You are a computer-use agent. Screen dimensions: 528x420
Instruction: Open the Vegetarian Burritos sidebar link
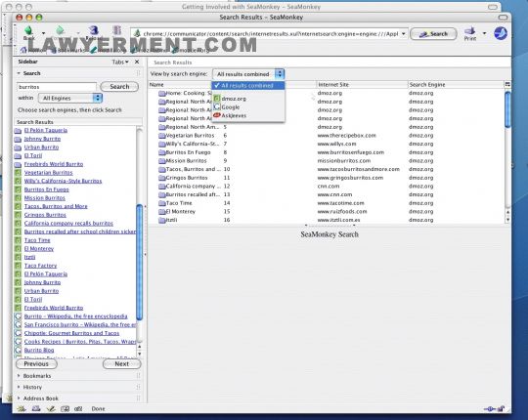click(x=48, y=173)
